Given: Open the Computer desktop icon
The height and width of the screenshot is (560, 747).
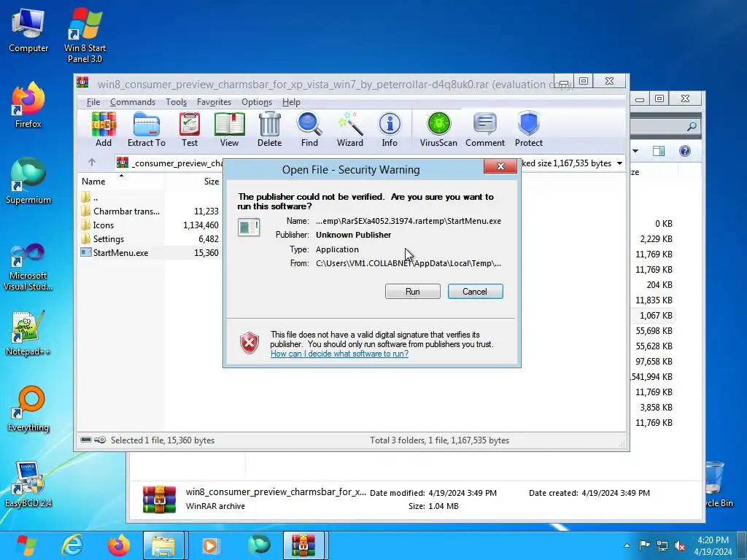Looking at the screenshot, I should (28, 31).
